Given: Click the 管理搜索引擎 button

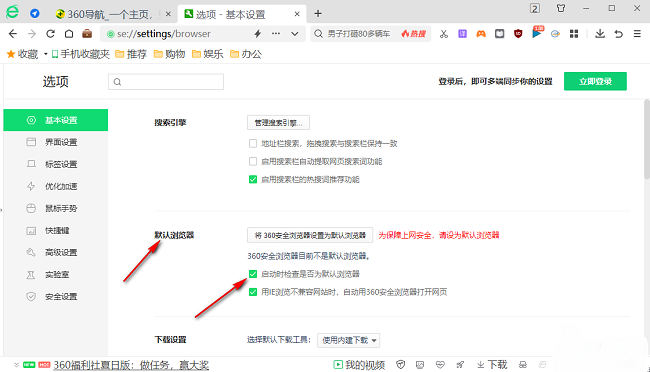Looking at the screenshot, I should coord(278,123).
